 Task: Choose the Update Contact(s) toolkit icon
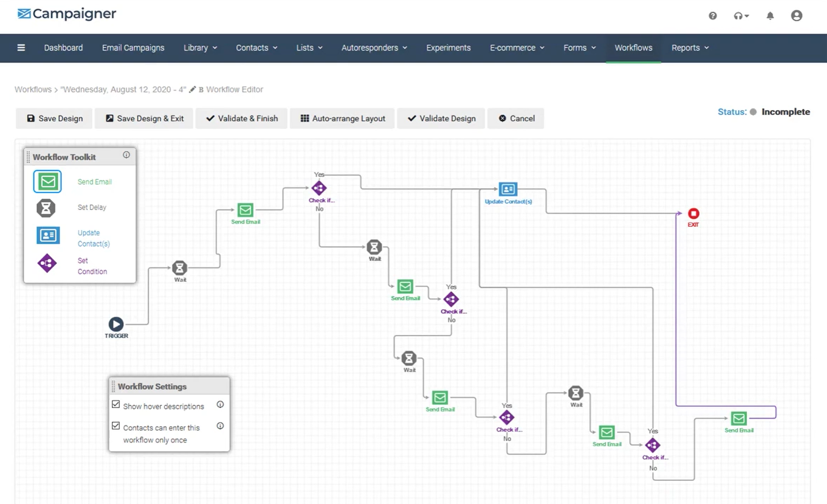tap(48, 235)
